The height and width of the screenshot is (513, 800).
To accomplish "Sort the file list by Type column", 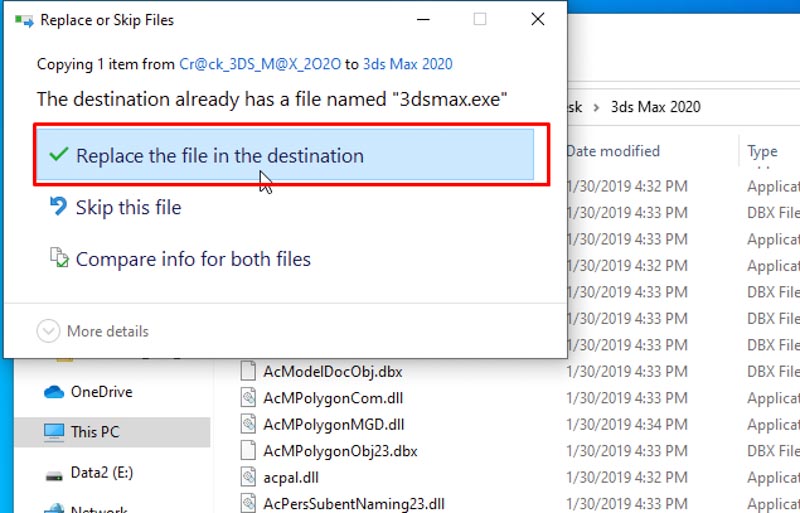I will (x=762, y=151).
